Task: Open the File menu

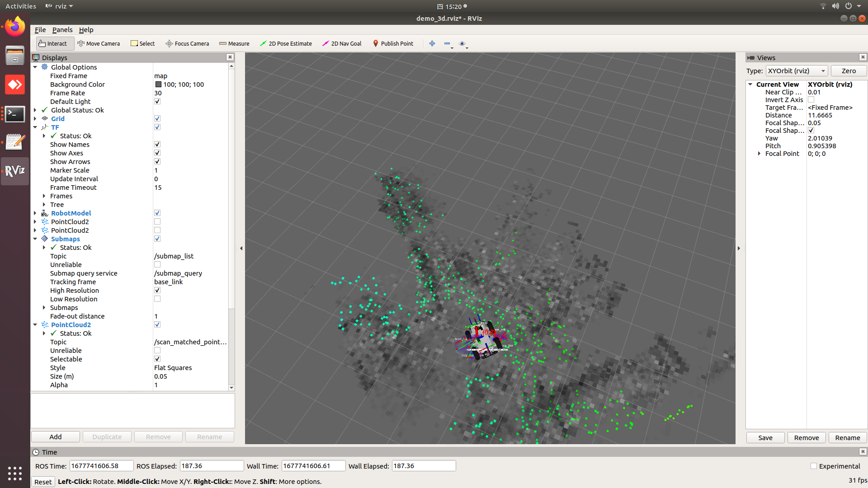Action: click(x=40, y=30)
